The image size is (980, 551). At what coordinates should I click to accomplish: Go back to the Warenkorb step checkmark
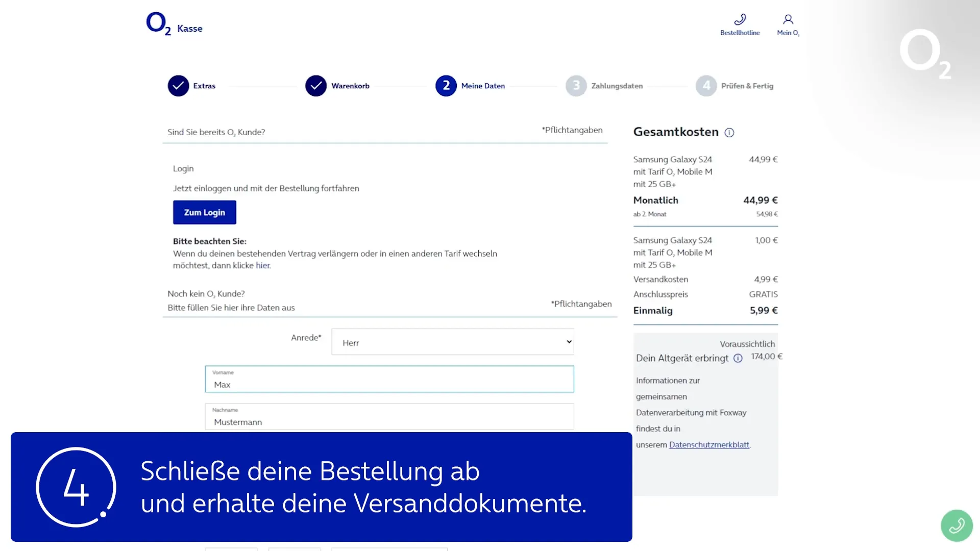[316, 86]
